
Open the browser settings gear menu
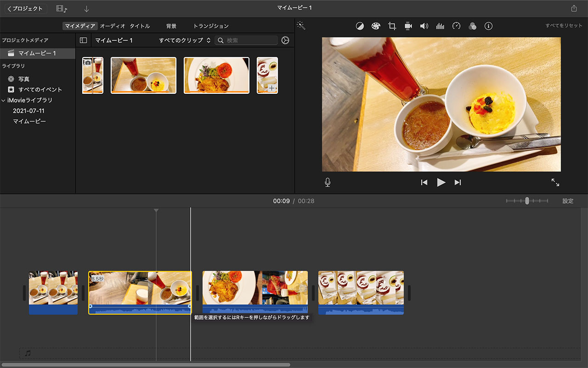(x=285, y=40)
